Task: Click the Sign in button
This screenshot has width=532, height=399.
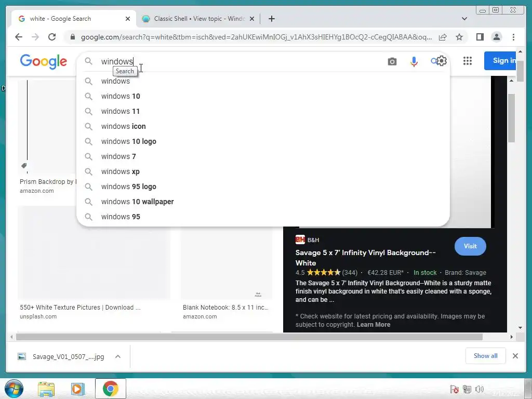Action: click(x=500, y=61)
